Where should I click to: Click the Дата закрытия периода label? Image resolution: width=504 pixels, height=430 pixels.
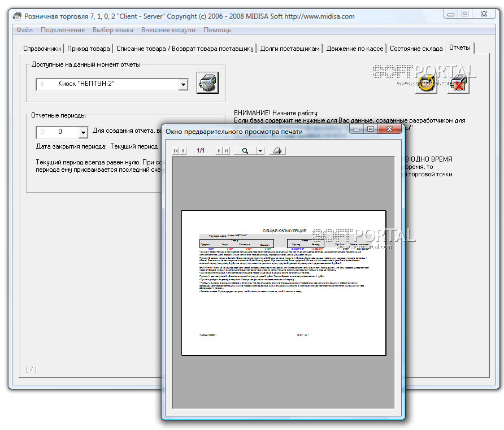tap(71, 146)
